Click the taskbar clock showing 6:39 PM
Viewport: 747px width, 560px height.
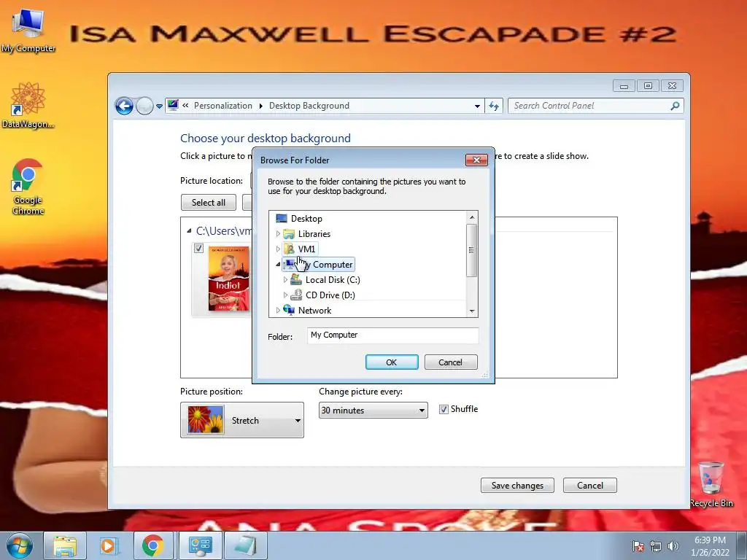click(710, 546)
